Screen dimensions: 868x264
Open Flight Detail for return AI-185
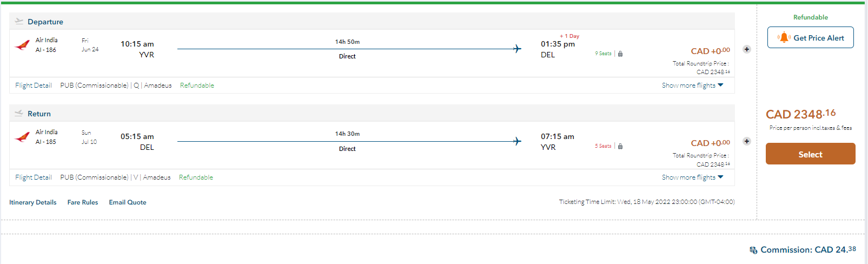pos(34,177)
